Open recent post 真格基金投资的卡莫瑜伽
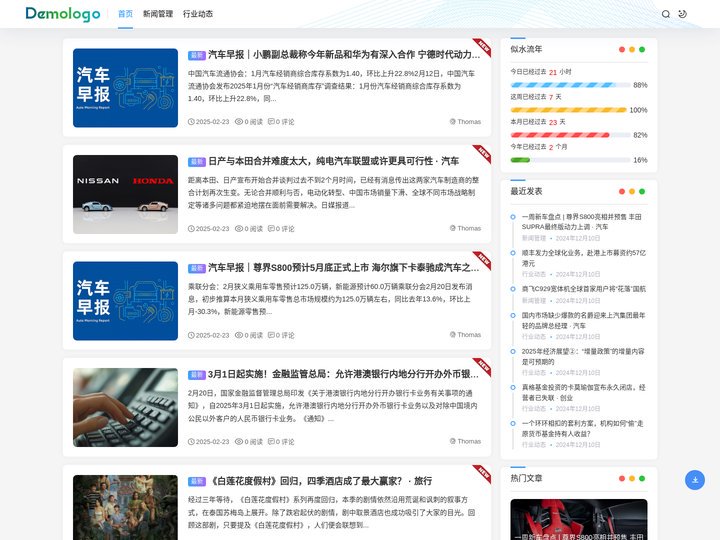Image resolution: width=720 pixels, height=540 pixels. [584, 393]
